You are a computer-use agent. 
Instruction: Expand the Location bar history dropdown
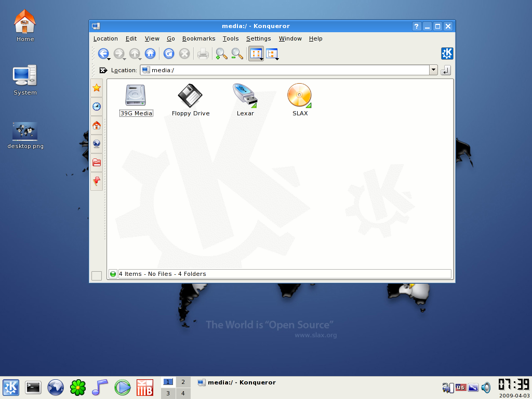click(x=433, y=70)
